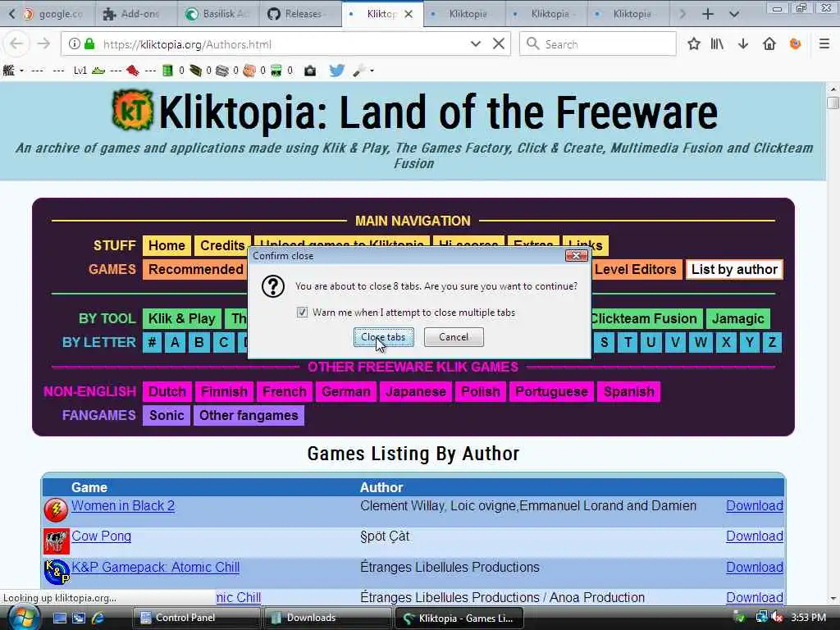Click the bauxite resource toolbar icon
840x630 pixels.
click(x=249, y=71)
